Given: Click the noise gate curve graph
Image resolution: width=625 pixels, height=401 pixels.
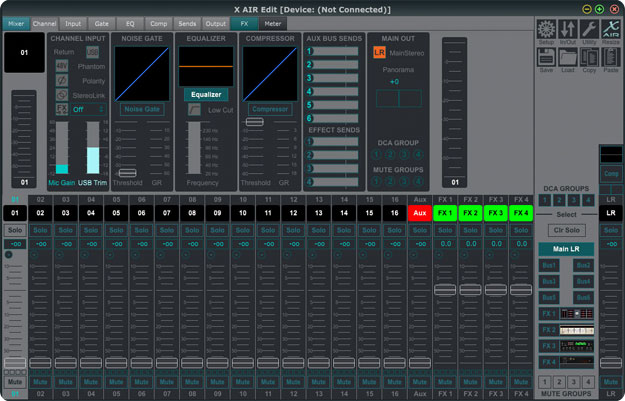Looking at the screenshot, I should click(x=142, y=74).
